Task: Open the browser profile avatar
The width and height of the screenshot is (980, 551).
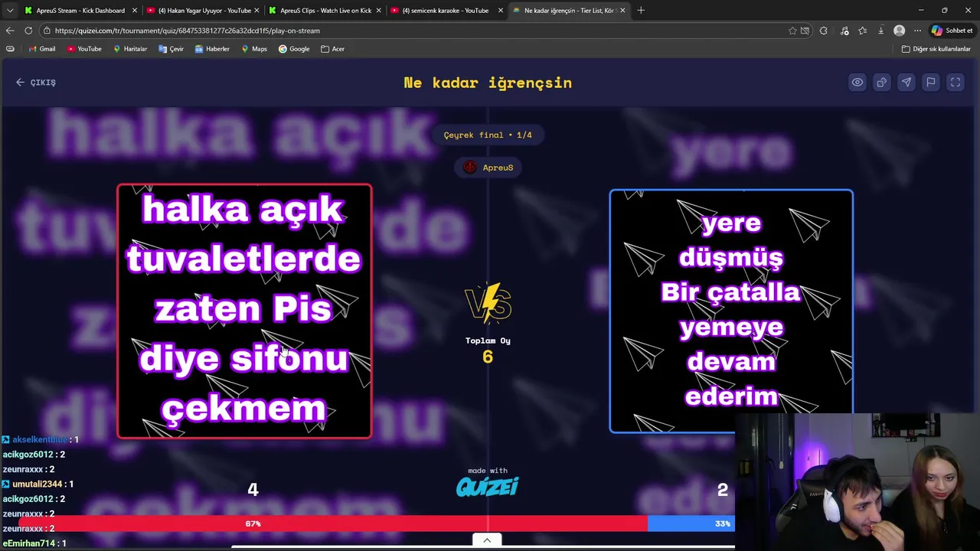Action: (x=900, y=31)
